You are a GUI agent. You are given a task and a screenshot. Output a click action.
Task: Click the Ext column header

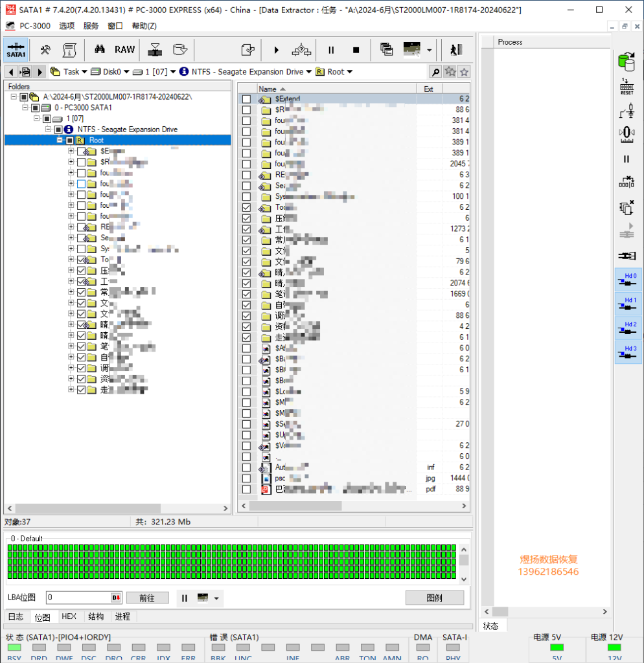click(x=430, y=89)
